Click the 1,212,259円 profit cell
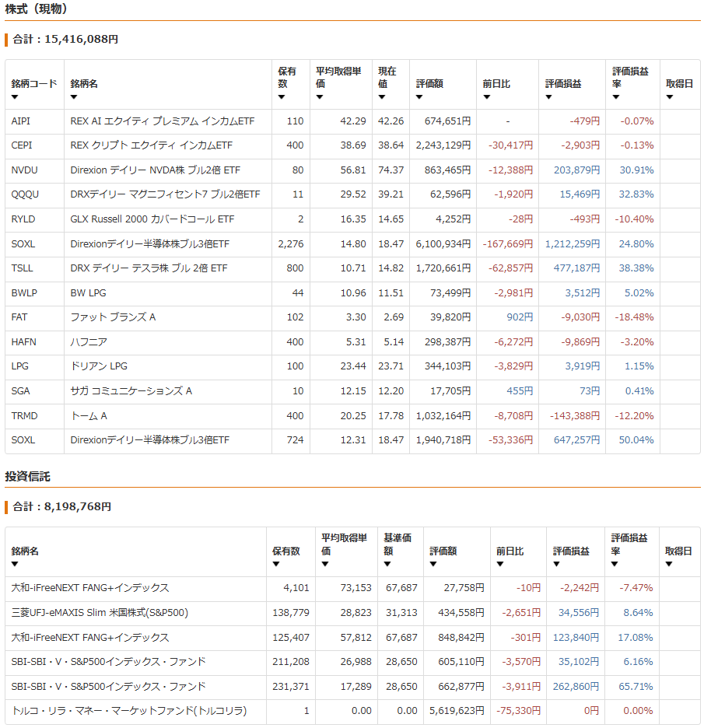The image size is (704, 728). [x=572, y=243]
